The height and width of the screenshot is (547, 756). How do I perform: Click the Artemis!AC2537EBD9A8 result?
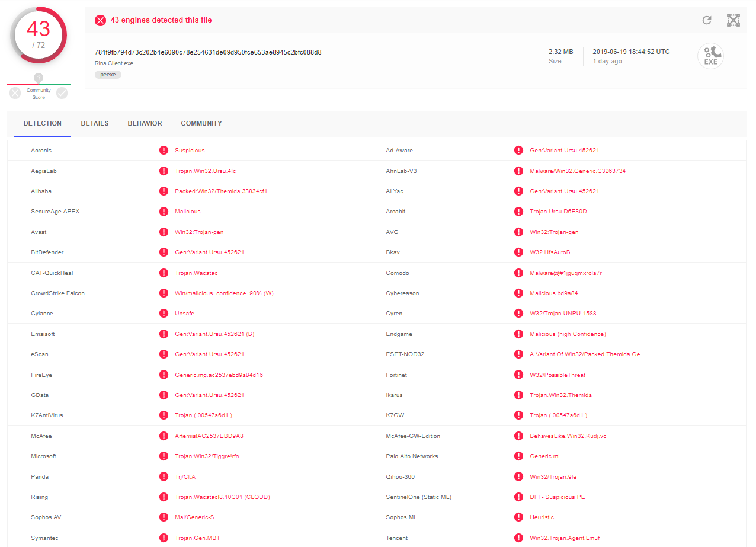209,436
